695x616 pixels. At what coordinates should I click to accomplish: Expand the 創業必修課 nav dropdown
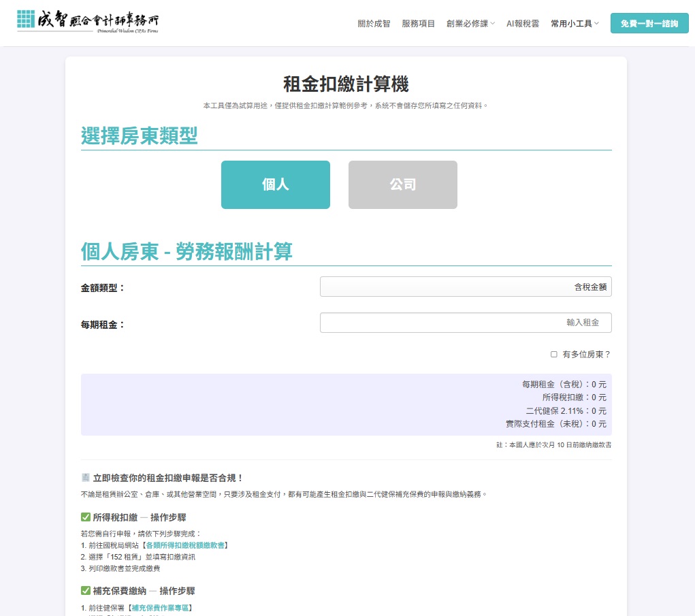pos(470,24)
